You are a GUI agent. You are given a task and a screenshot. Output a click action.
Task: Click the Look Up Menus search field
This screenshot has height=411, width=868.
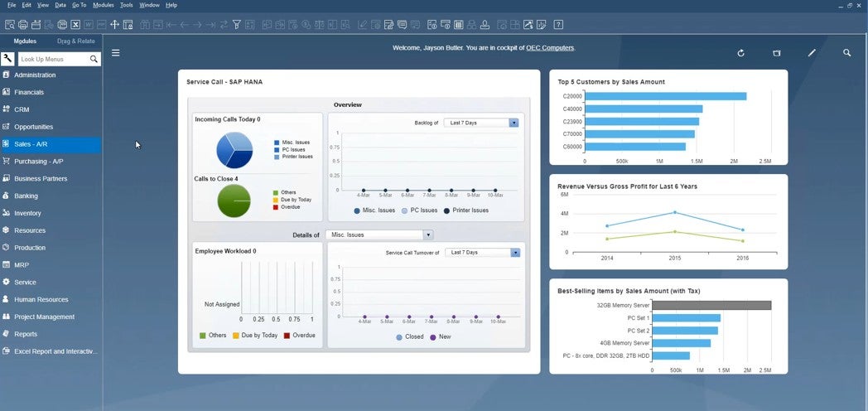(x=52, y=59)
